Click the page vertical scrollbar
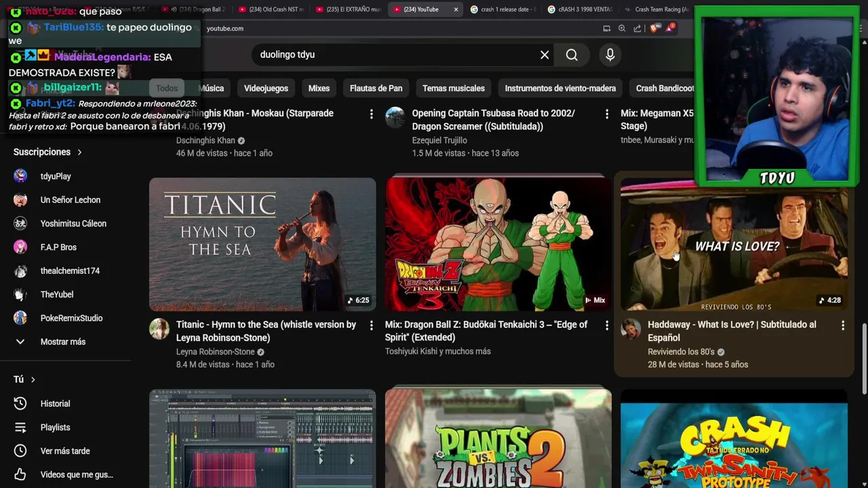Image resolution: width=868 pixels, height=488 pixels. 864,358
